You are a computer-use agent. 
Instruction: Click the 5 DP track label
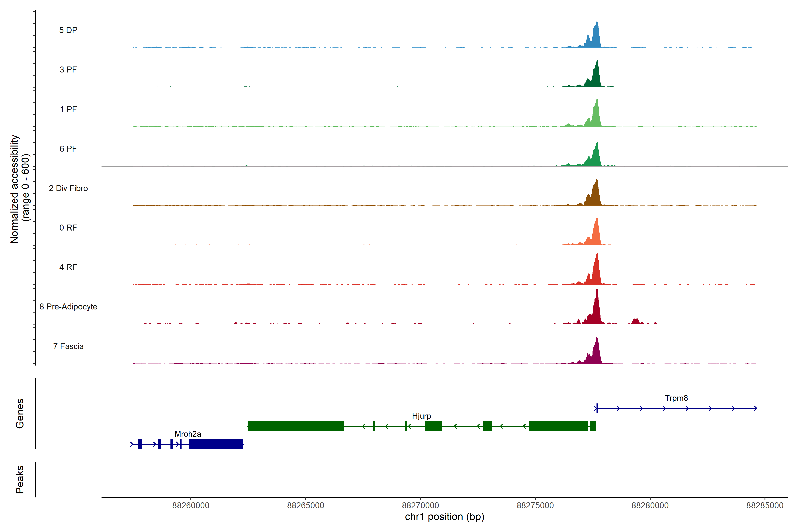(68, 30)
